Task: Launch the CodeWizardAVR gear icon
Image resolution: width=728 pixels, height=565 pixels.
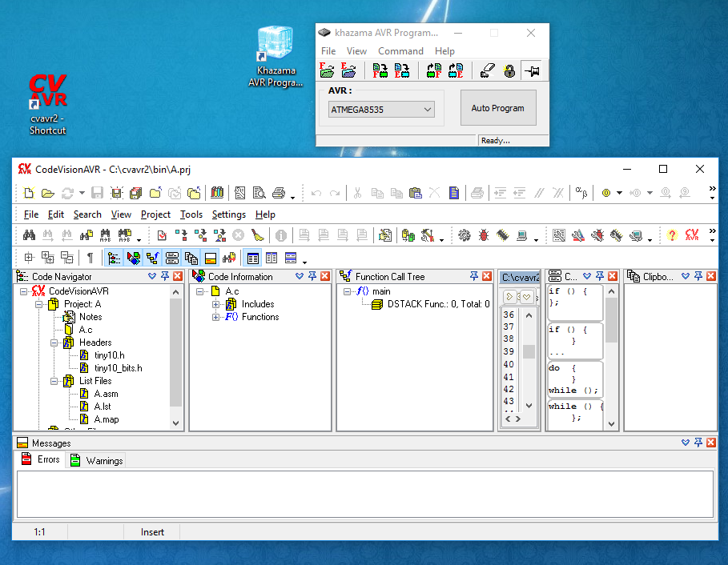Action: [x=464, y=235]
